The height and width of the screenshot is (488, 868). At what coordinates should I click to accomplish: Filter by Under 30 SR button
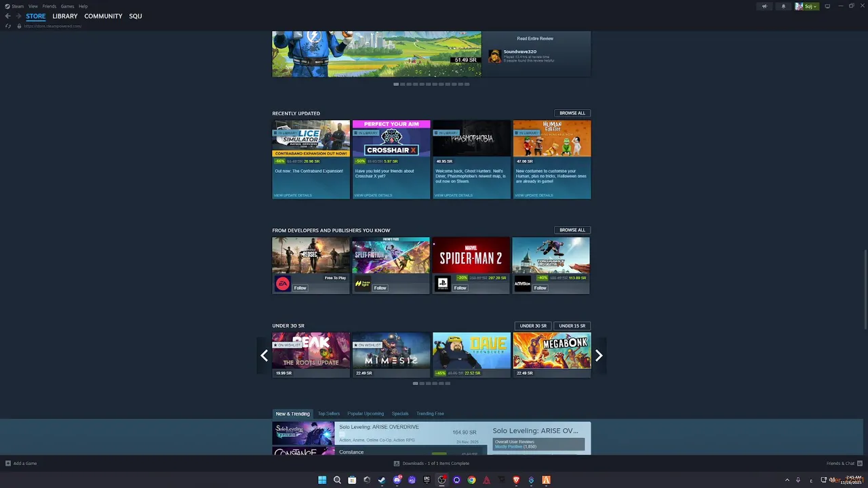click(533, 326)
